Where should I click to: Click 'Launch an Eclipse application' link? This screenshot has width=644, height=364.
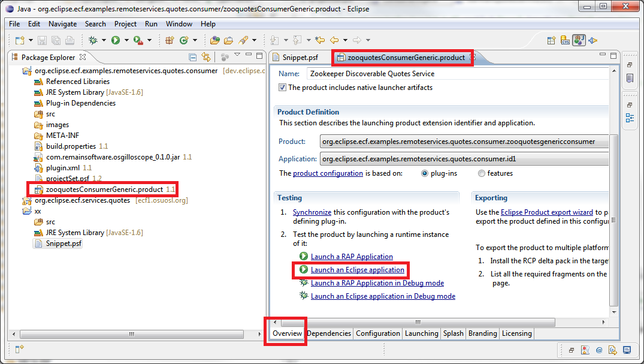[357, 270]
